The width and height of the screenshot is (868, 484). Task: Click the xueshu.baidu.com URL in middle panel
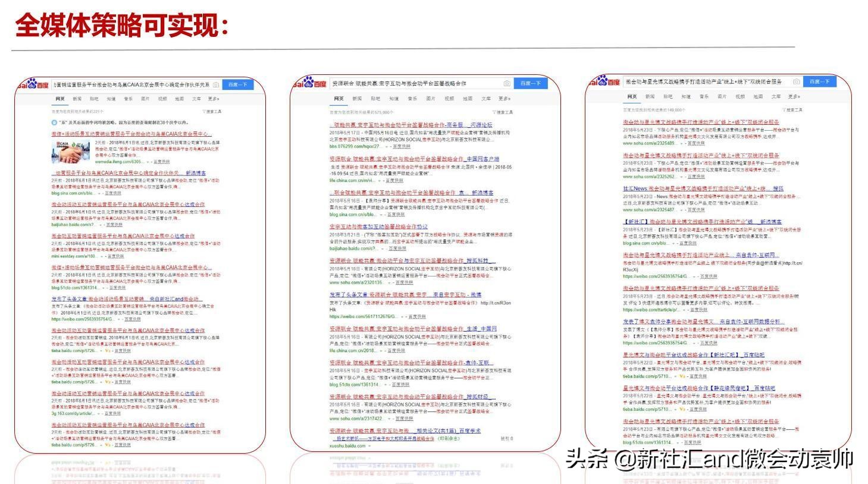click(347, 446)
